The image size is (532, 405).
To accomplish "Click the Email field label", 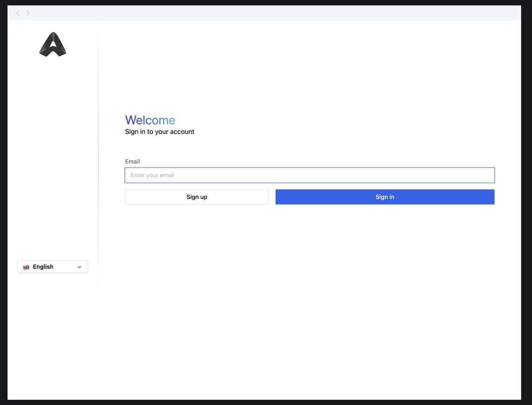I will pyautogui.click(x=132, y=161).
